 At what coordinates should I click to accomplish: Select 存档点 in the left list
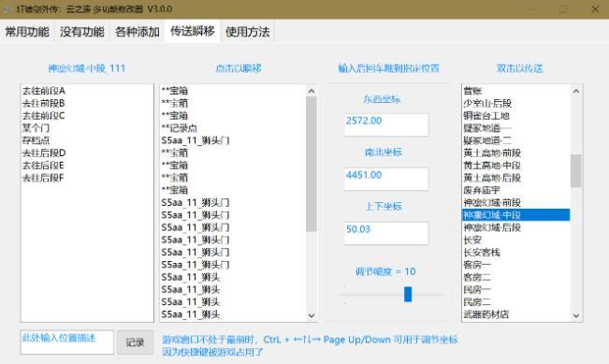(87, 140)
